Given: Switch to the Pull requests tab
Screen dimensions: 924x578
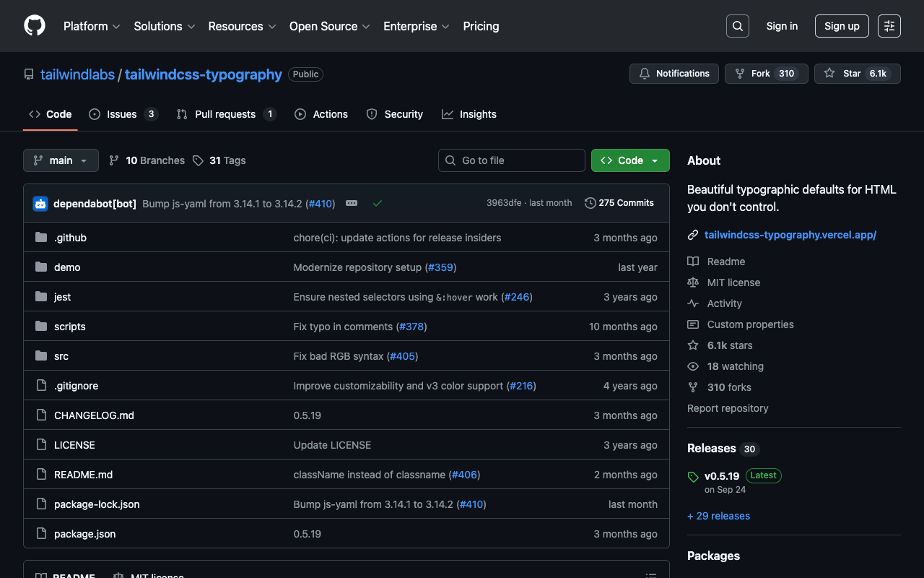Looking at the screenshot, I should point(226,114).
